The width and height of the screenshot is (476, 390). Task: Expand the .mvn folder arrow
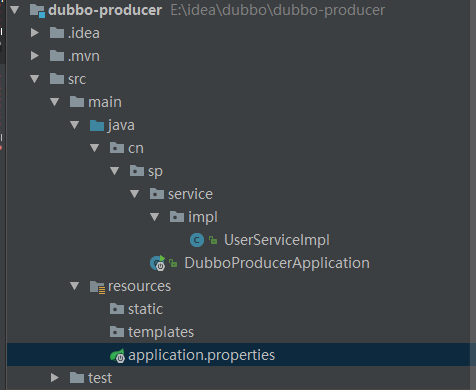[35, 56]
